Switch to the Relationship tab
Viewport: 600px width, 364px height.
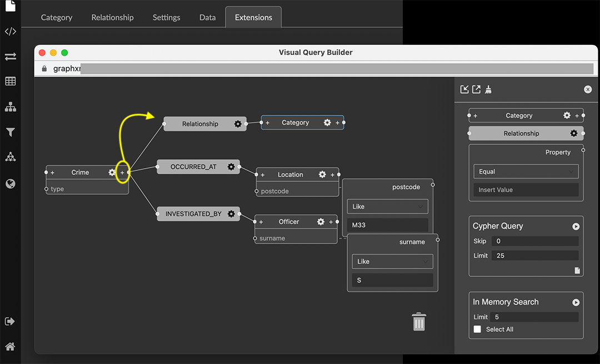coord(112,17)
